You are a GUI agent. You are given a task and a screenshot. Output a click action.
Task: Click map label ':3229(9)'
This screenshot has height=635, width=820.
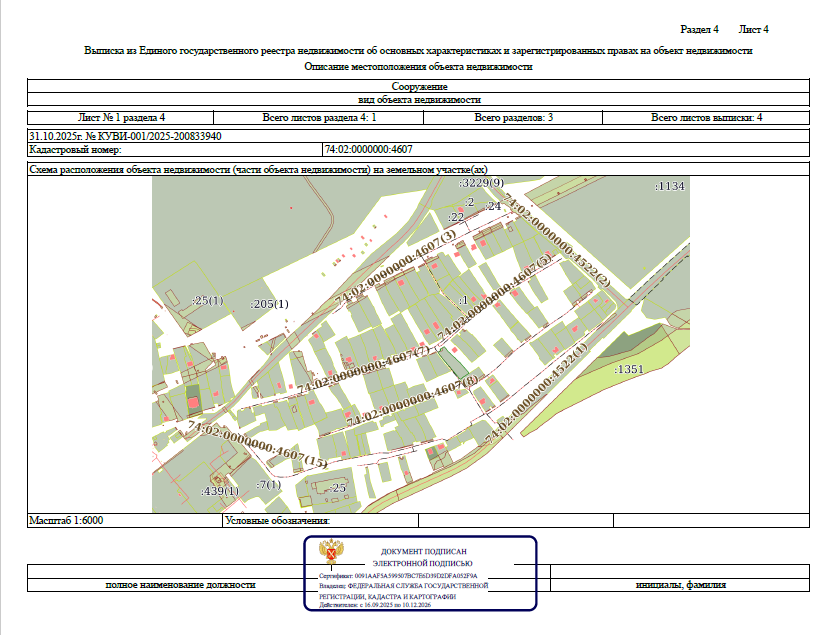[x=481, y=183]
